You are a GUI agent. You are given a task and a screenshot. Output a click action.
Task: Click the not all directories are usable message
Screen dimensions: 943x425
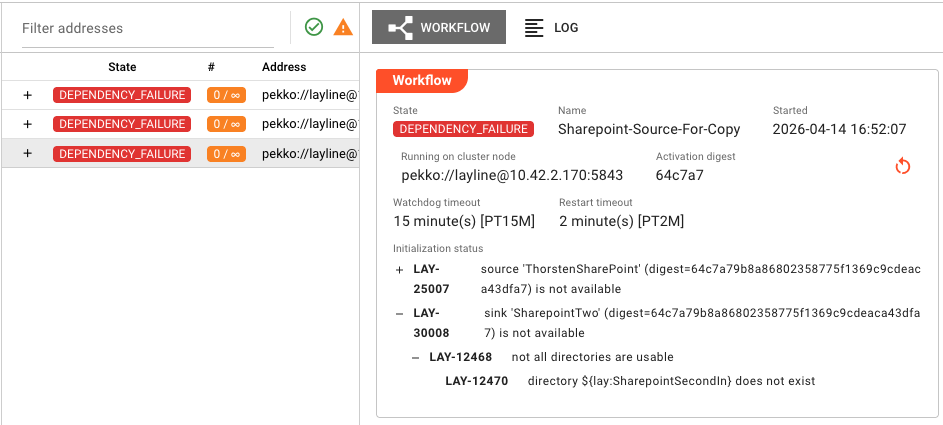click(592, 357)
